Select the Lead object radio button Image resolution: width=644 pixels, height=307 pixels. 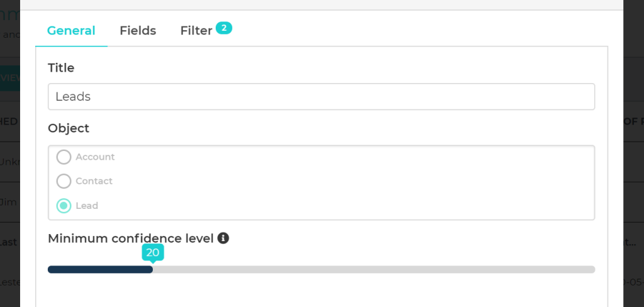64,206
